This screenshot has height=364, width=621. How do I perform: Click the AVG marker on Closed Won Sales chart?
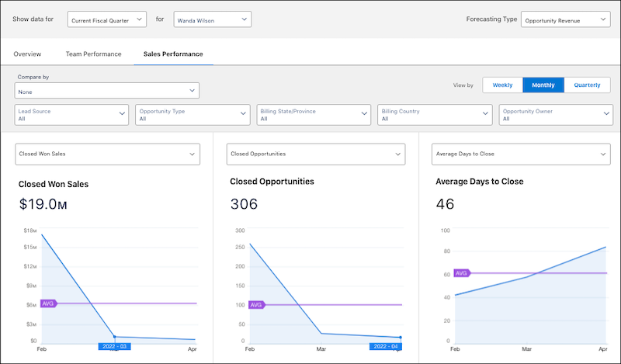click(49, 303)
